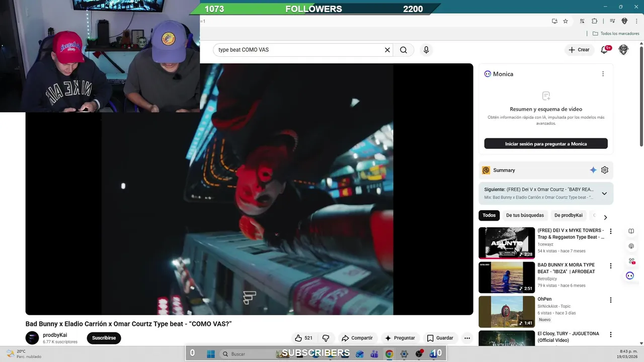Open Chrome from the taskbar

(389, 354)
